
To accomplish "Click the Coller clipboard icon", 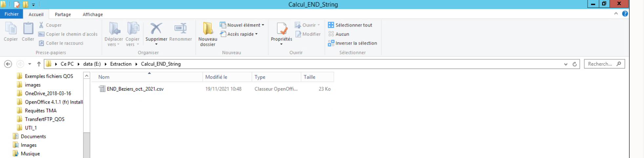I will (x=28, y=29).
